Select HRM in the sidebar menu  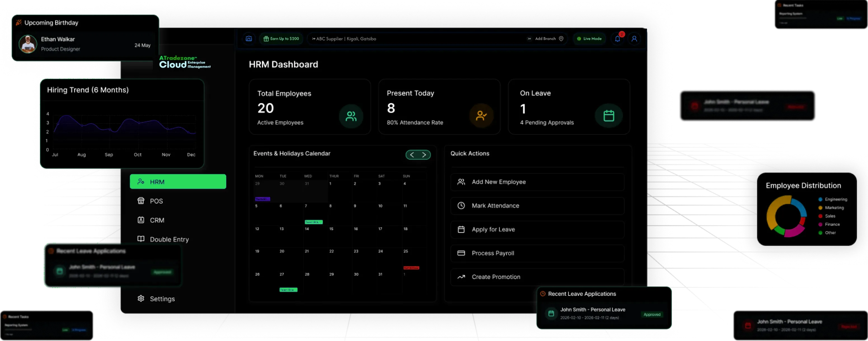pyautogui.click(x=178, y=182)
